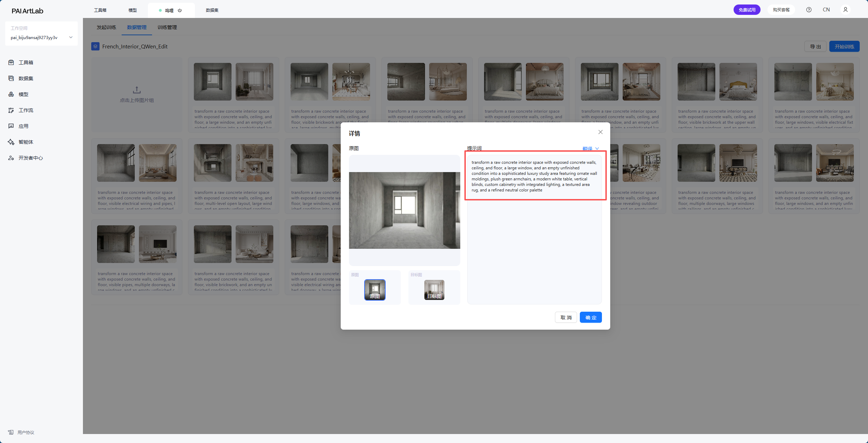Image resolution: width=868 pixels, height=443 pixels.
Task: Click the toolbox icon in sidebar
Action: tap(11, 63)
